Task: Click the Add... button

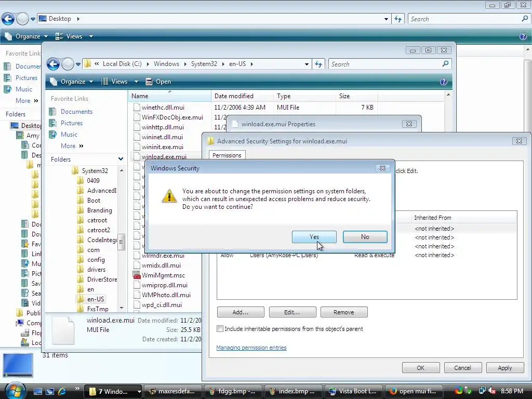Action: tap(241, 312)
